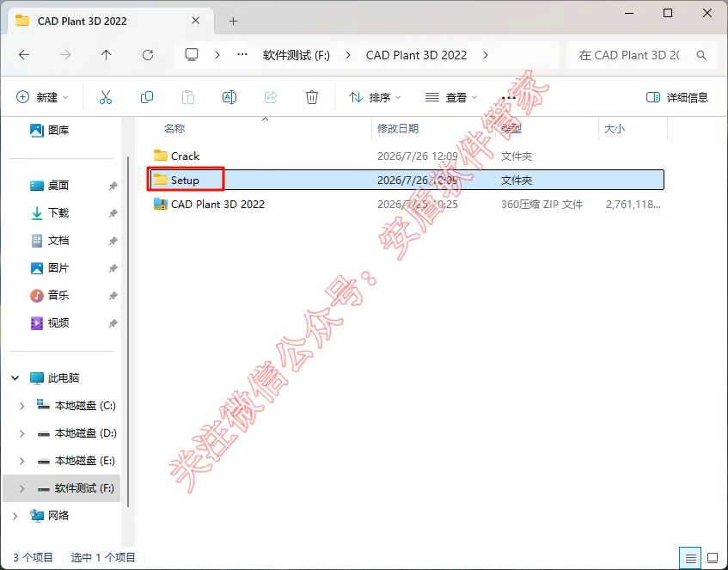The height and width of the screenshot is (570, 728).
Task: Unpin 图片 using its pin icon
Action: pos(113,268)
